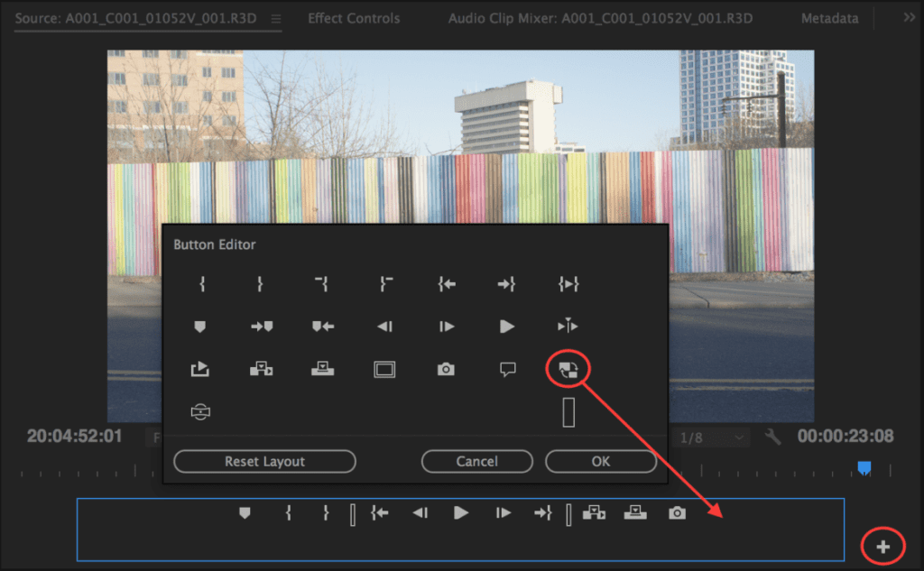This screenshot has height=571, width=924.
Task: Select Overwrite icon in Button Editor
Action: 323,369
